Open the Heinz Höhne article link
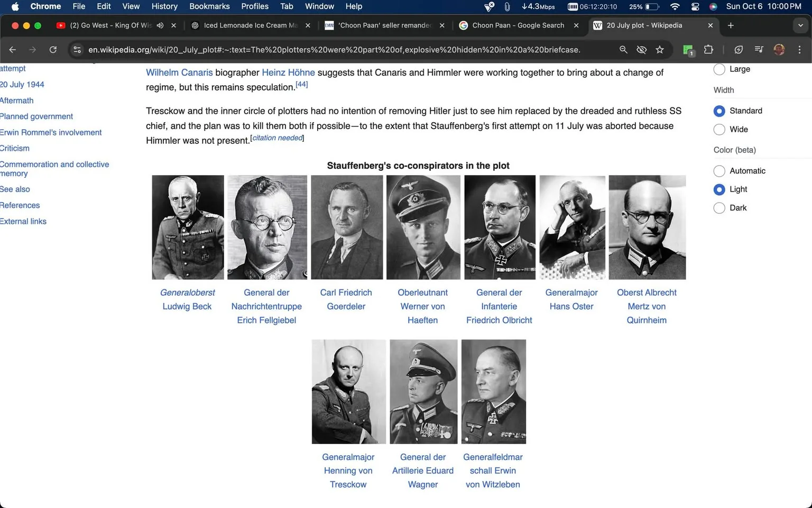Screen dimensions: 812x508 (x=289, y=72)
